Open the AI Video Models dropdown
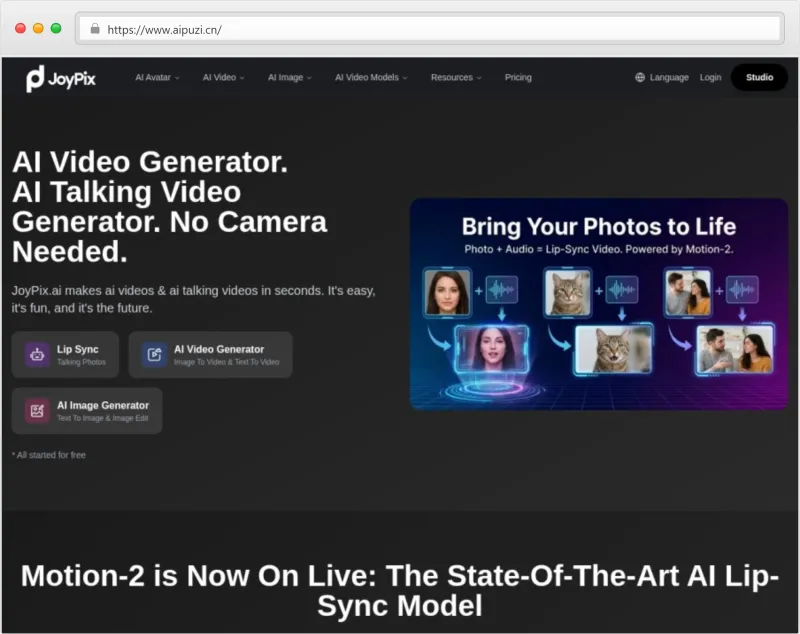The width and height of the screenshot is (800, 634). tap(371, 77)
